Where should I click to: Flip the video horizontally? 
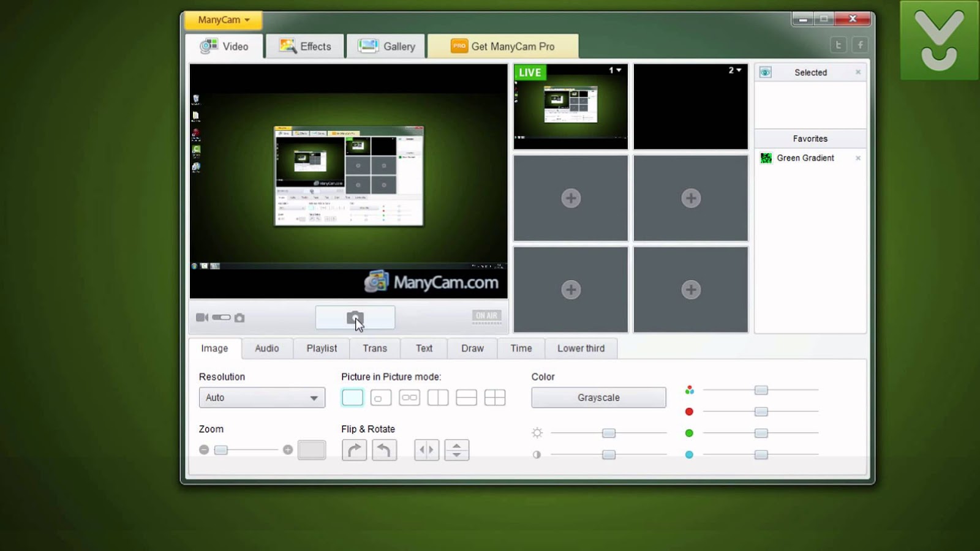[426, 449]
